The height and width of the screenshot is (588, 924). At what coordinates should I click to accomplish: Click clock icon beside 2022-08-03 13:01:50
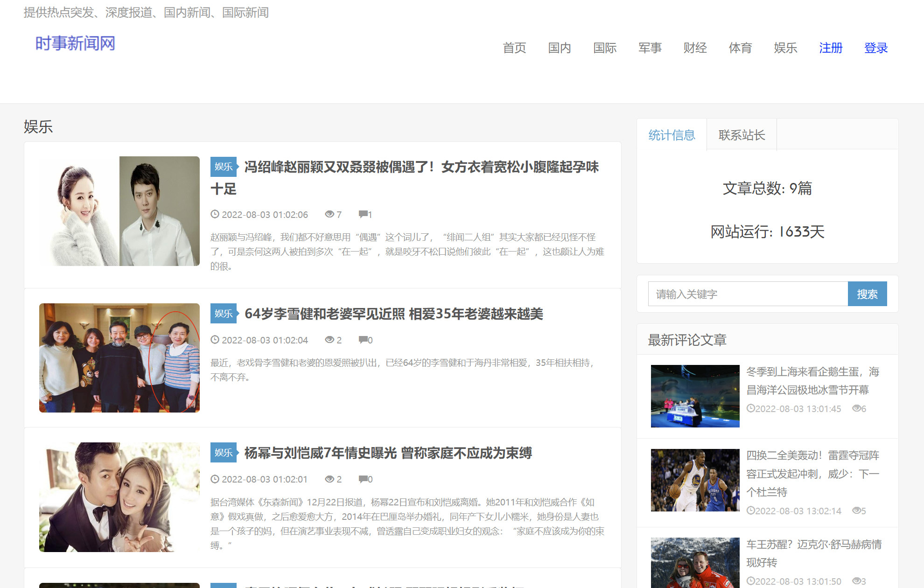click(750, 581)
